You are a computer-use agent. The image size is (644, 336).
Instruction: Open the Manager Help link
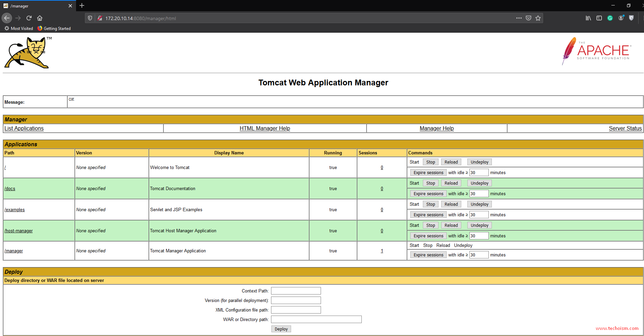pyautogui.click(x=437, y=128)
